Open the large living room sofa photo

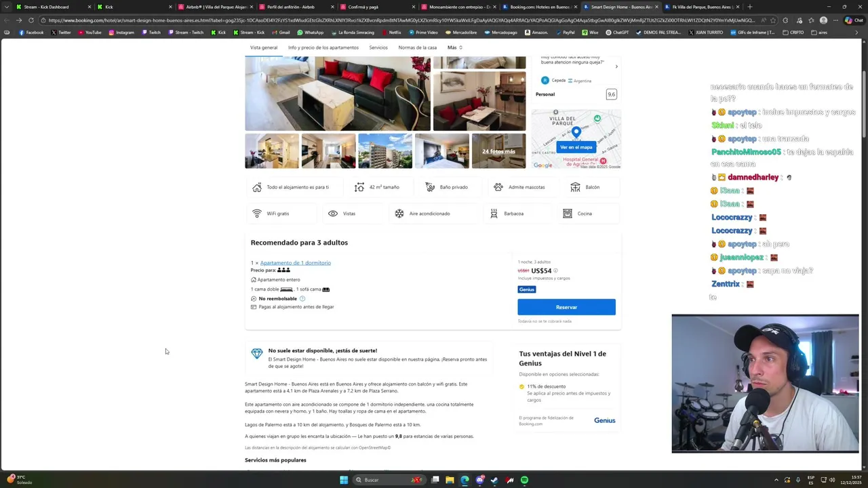click(x=337, y=94)
